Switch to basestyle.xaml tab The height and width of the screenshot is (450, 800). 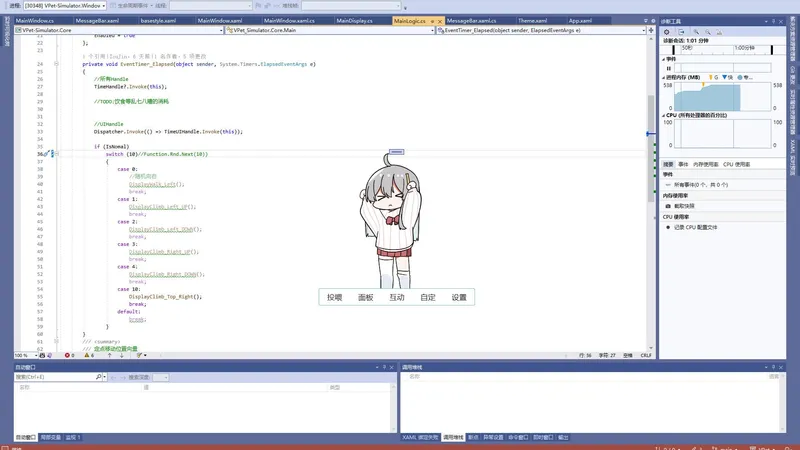point(158,21)
